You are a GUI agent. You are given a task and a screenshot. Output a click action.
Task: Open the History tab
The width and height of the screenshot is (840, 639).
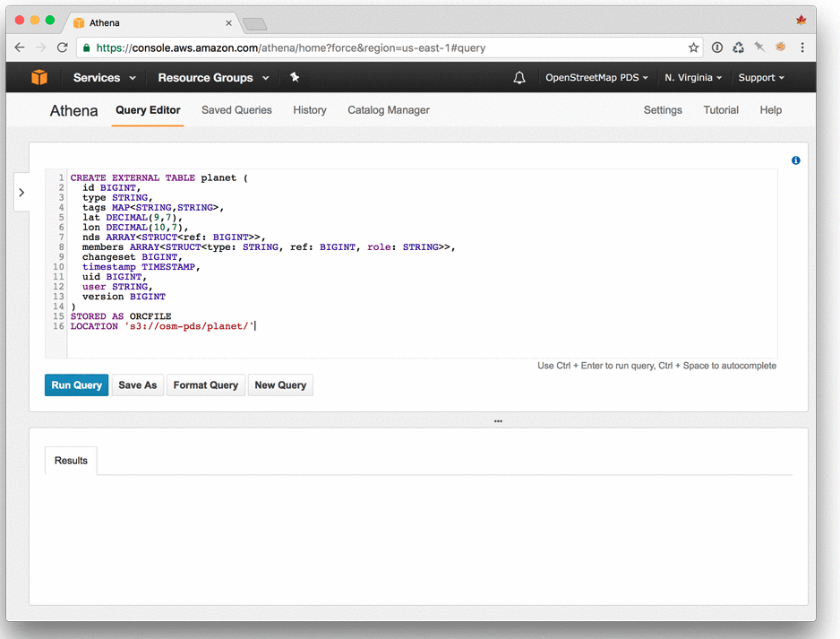310,110
